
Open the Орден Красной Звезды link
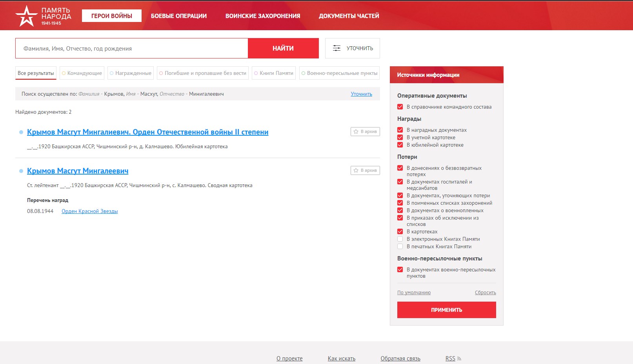89,211
